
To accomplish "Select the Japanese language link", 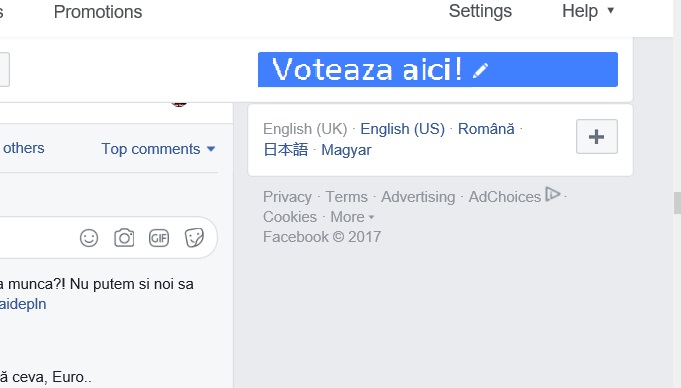I will [x=286, y=150].
